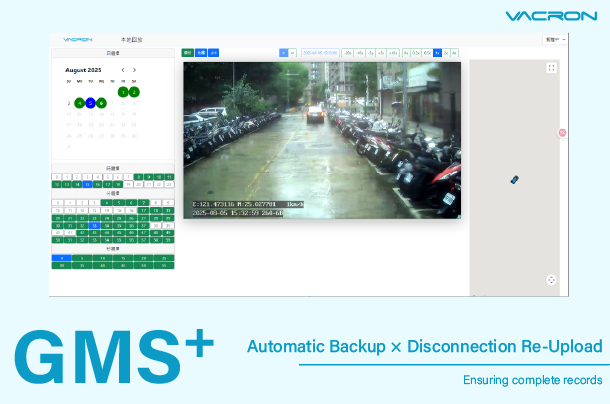Click the dashcam video frame
610x404 pixels.
click(322, 140)
